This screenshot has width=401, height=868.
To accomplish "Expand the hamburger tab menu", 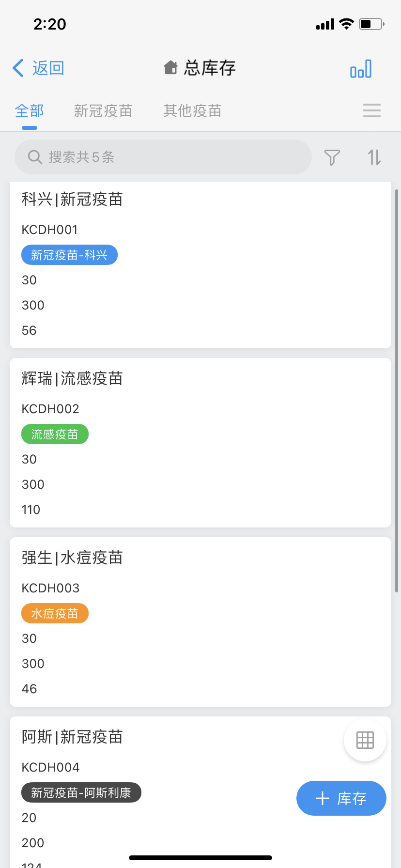I will point(371,110).
